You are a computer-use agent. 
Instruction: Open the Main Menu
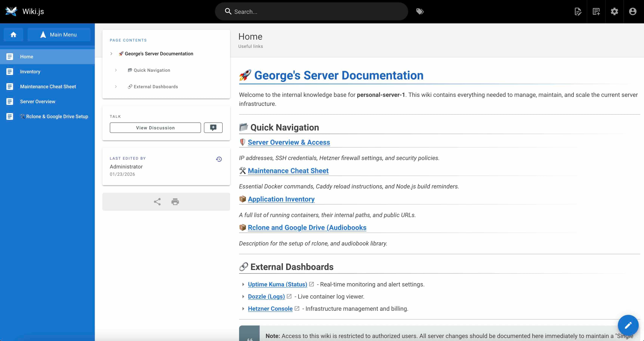pos(59,35)
